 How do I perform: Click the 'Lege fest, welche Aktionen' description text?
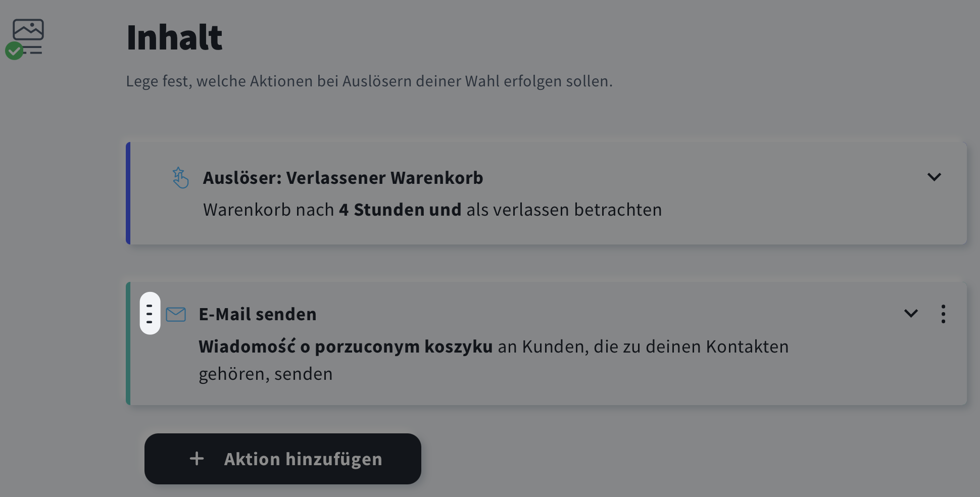coord(369,81)
